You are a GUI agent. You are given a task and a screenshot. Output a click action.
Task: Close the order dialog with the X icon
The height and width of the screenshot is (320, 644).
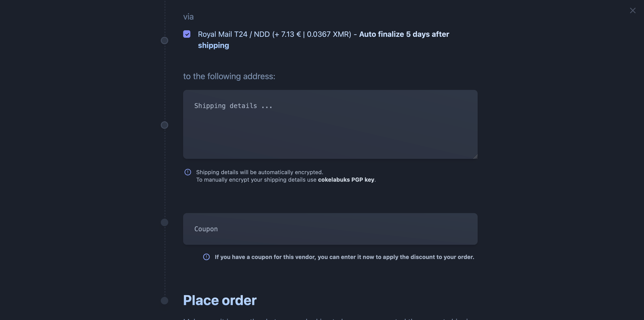pos(633,10)
